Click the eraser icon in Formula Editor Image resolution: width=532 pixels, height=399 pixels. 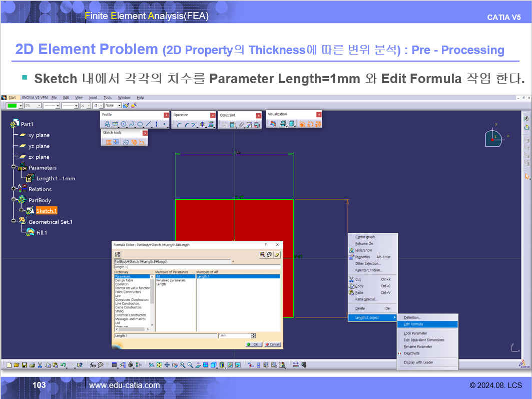coord(277,255)
